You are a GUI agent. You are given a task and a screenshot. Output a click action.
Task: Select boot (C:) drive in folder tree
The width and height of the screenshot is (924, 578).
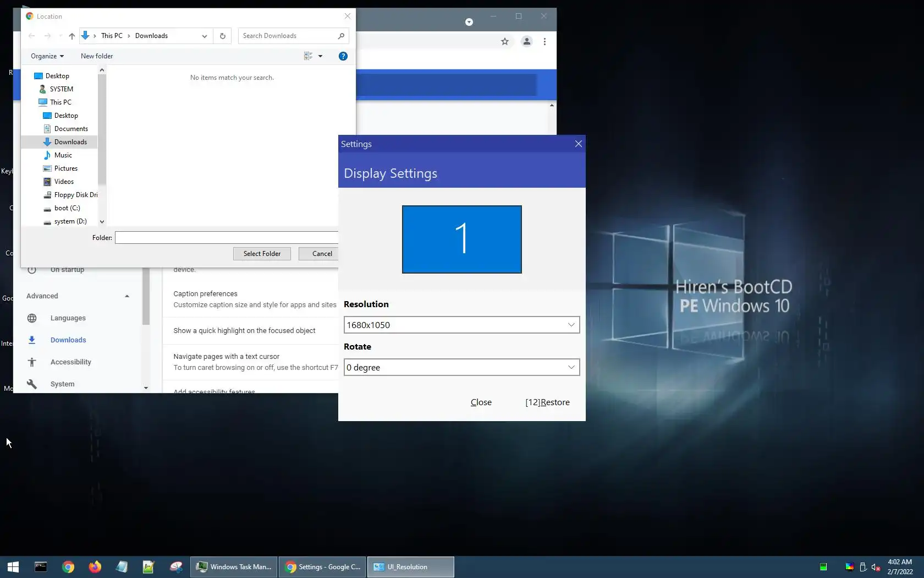[67, 208]
